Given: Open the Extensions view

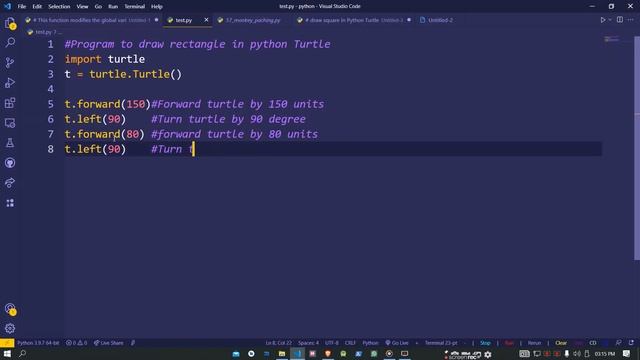Looking at the screenshot, I should click(10, 102).
